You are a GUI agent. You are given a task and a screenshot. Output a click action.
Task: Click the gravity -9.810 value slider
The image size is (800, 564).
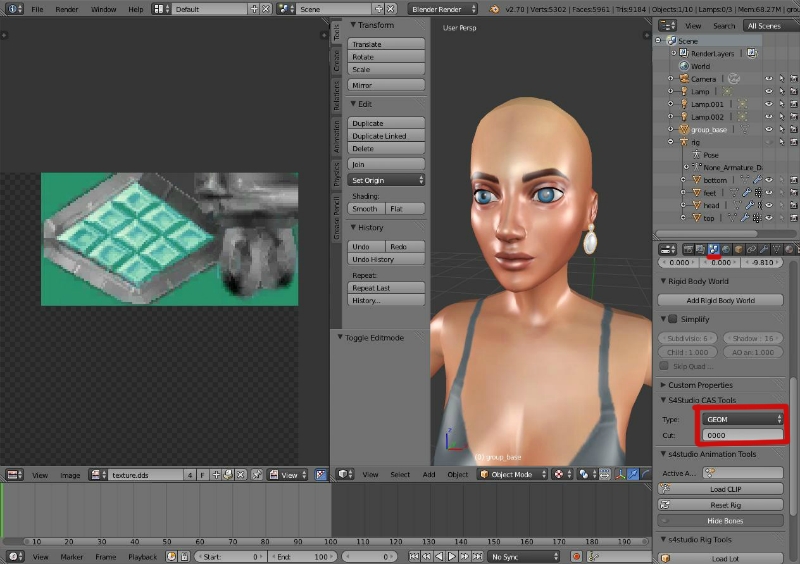point(762,262)
